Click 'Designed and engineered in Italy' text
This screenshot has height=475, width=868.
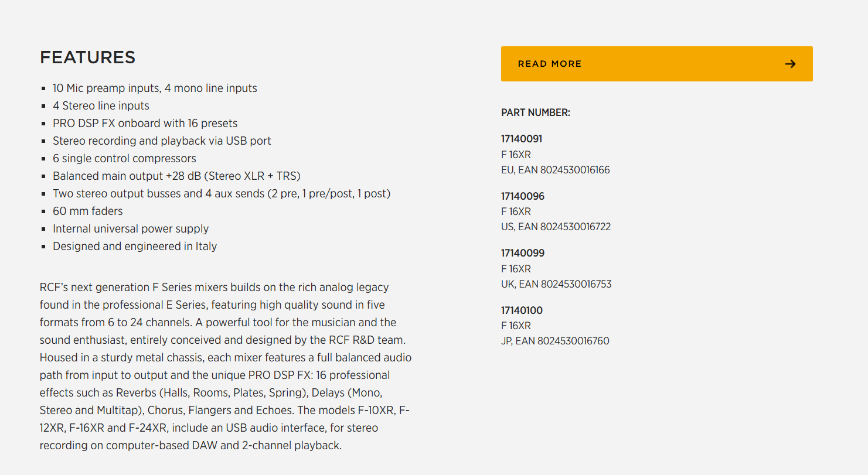click(135, 247)
